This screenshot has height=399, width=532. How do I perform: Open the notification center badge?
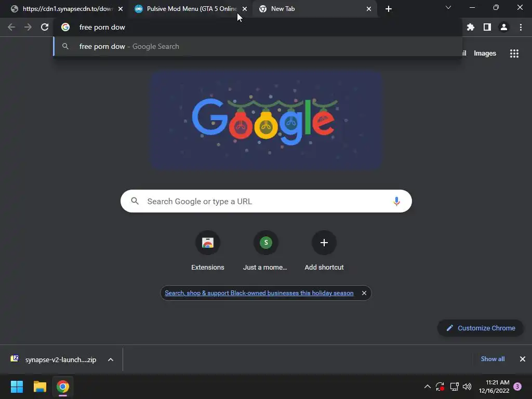tap(517, 387)
